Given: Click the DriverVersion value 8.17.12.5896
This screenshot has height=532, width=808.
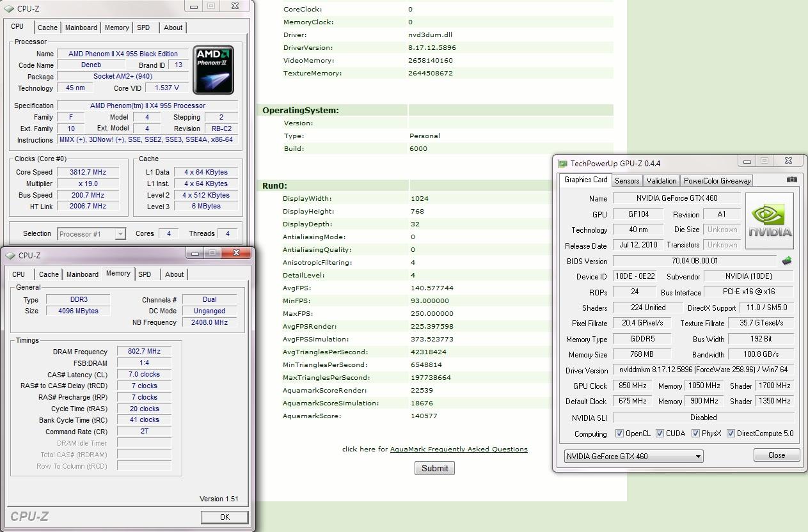Looking at the screenshot, I should click(432, 47).
